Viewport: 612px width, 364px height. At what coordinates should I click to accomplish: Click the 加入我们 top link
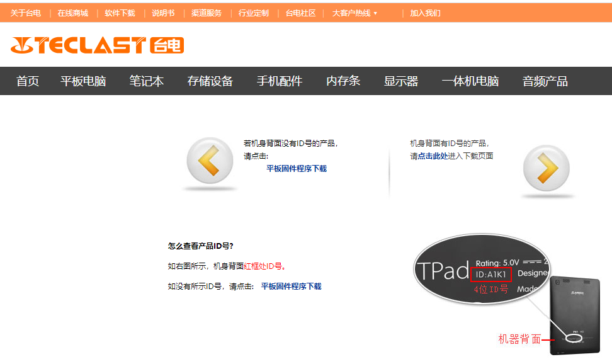click(x=426, y=13)
